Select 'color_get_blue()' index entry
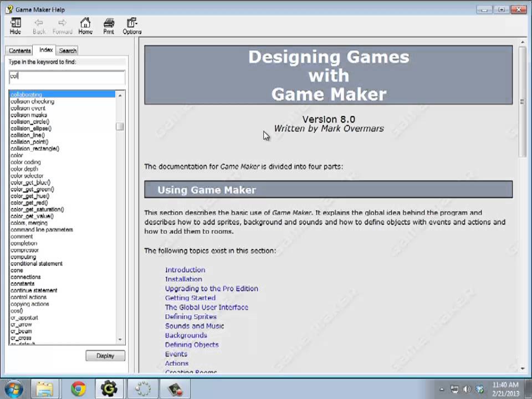The width and height of the screenshot is (532, 399). 30,182
